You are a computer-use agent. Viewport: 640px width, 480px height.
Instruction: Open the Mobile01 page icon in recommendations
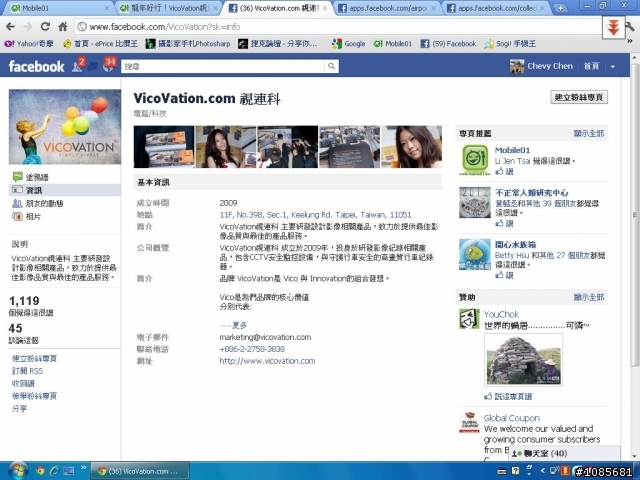pos(475,160)
